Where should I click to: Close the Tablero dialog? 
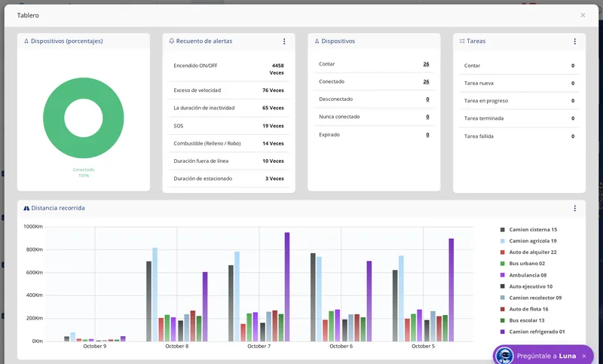point(583,15)
